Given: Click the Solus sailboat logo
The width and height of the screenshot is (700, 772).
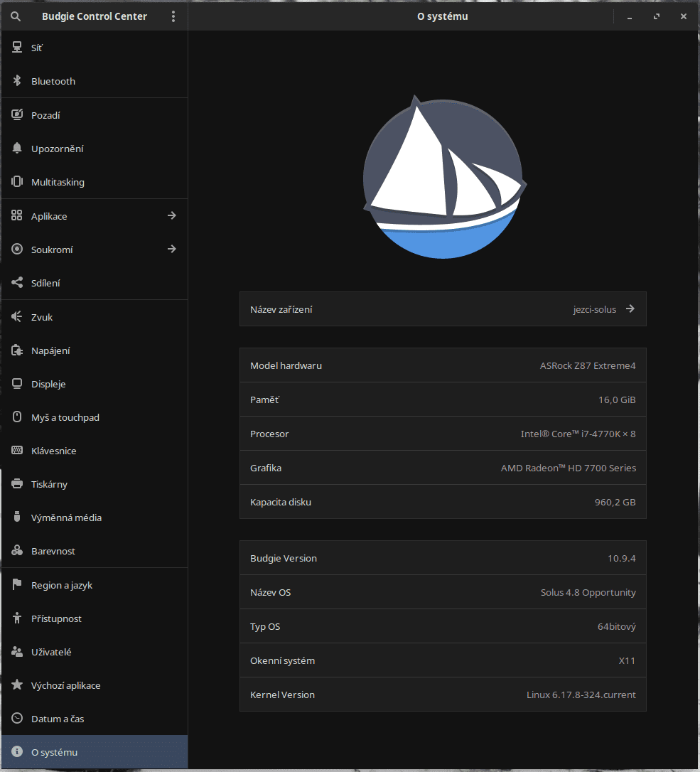Looking at the screenshot, I should 444,178.
